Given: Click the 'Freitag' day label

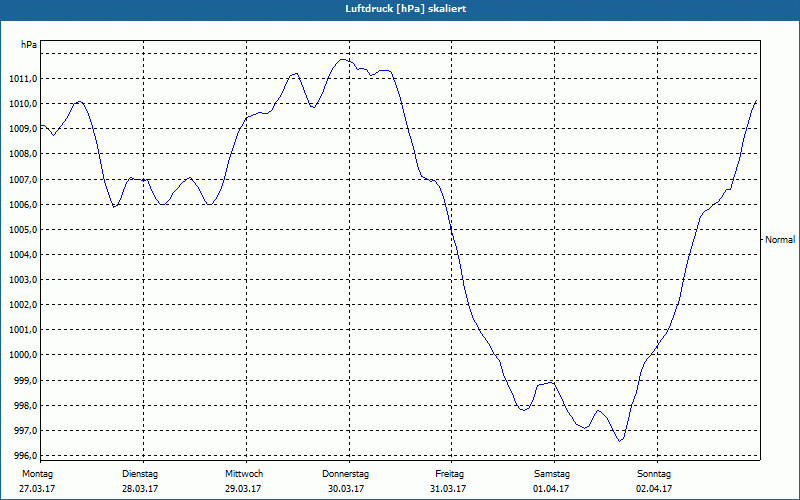Looking at the screenshot, I should (449, 474).
